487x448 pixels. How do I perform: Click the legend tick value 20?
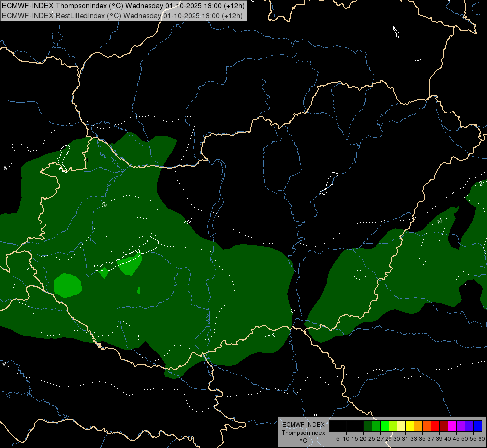pos(363,439)
